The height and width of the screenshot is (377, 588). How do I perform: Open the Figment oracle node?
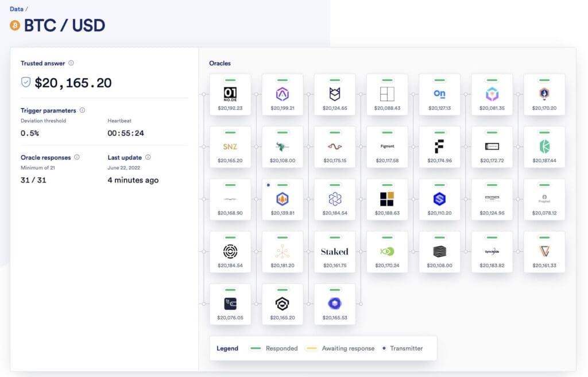coord(388,147)
